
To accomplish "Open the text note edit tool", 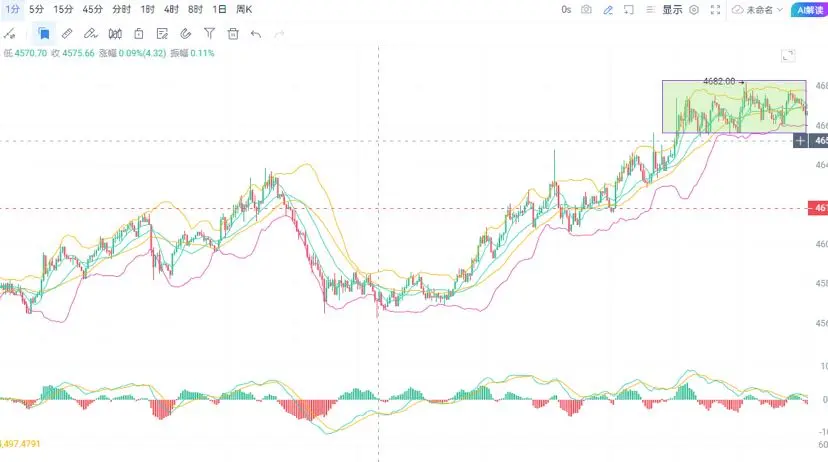I will pos(162,34).
